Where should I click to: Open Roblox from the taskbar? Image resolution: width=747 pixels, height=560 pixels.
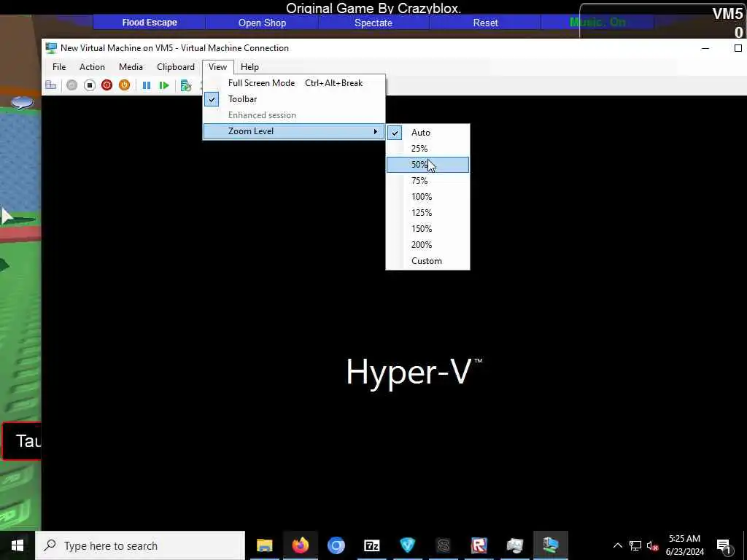(x=479, y=545)
